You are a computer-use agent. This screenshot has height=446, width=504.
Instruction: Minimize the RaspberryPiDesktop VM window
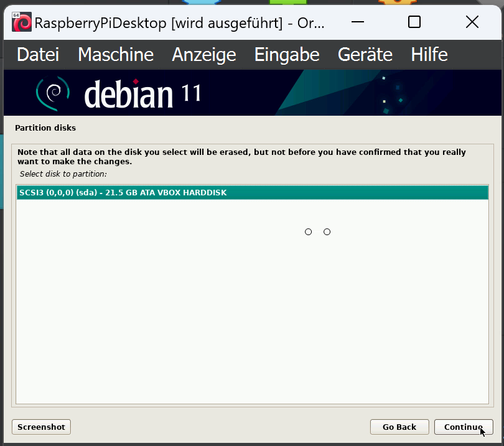point(357,22)
